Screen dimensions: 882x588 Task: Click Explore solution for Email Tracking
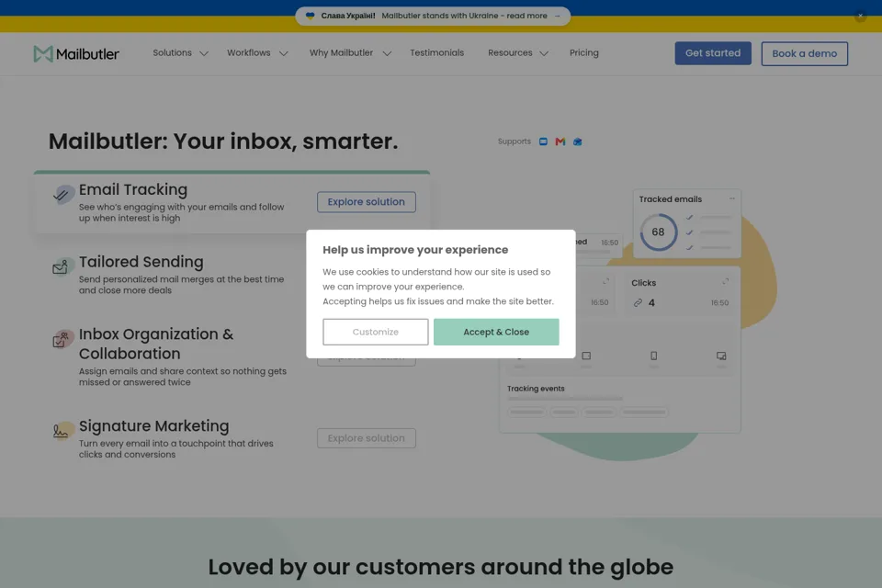(x=367, y=202)
